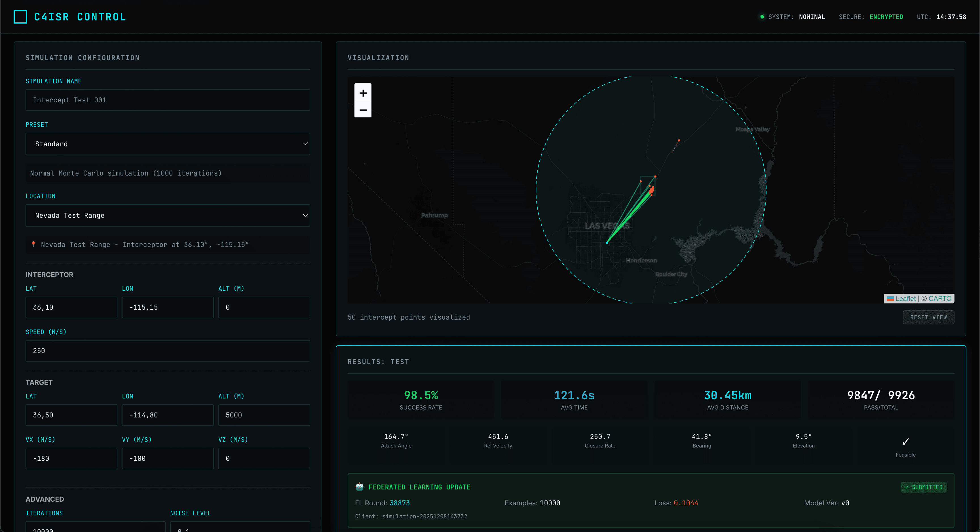This screenshot has height=532, width=980.
Task: Open the Preset dropdown showing Standard
Action: 167,144
